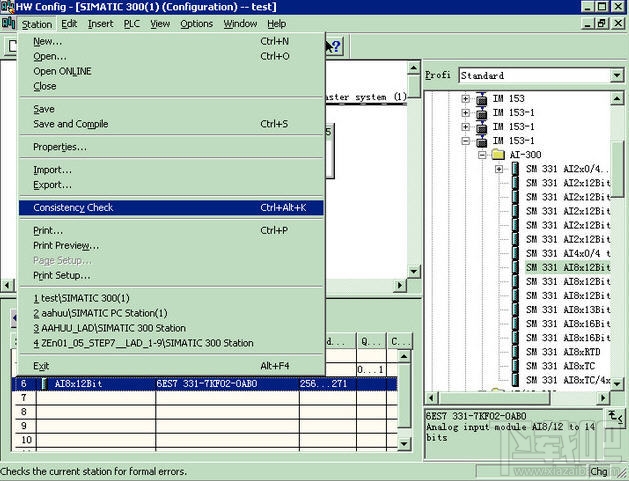Click the Q... column header
Screen dimensions: 629x481
(x=371, y=341)
